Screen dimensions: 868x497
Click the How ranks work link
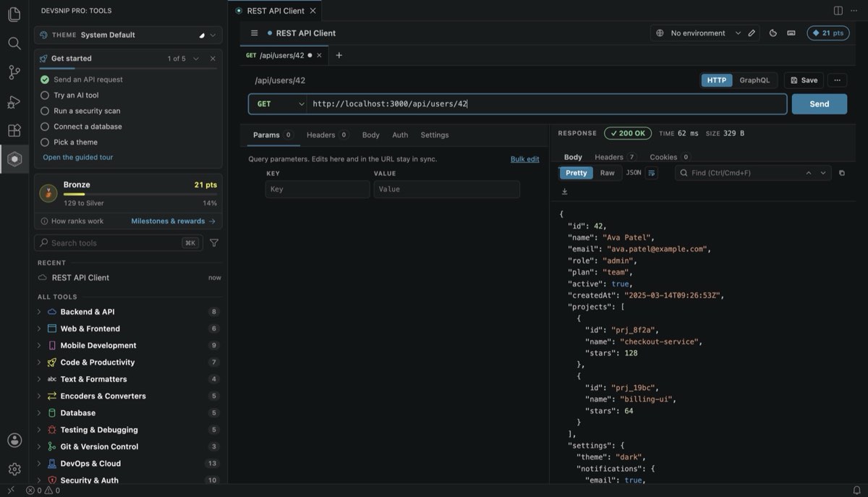pyautogui.click(x=72, y=221)
